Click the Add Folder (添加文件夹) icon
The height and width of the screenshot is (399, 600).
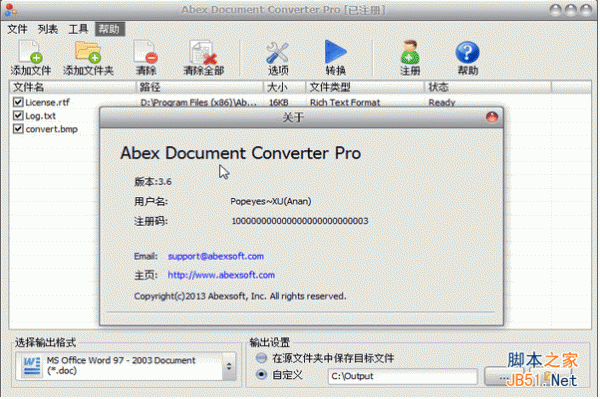(x=88, y=52)
